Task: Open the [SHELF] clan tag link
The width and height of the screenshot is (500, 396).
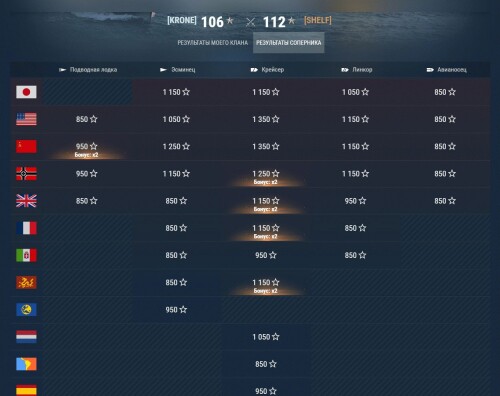Action: point(318,20)
